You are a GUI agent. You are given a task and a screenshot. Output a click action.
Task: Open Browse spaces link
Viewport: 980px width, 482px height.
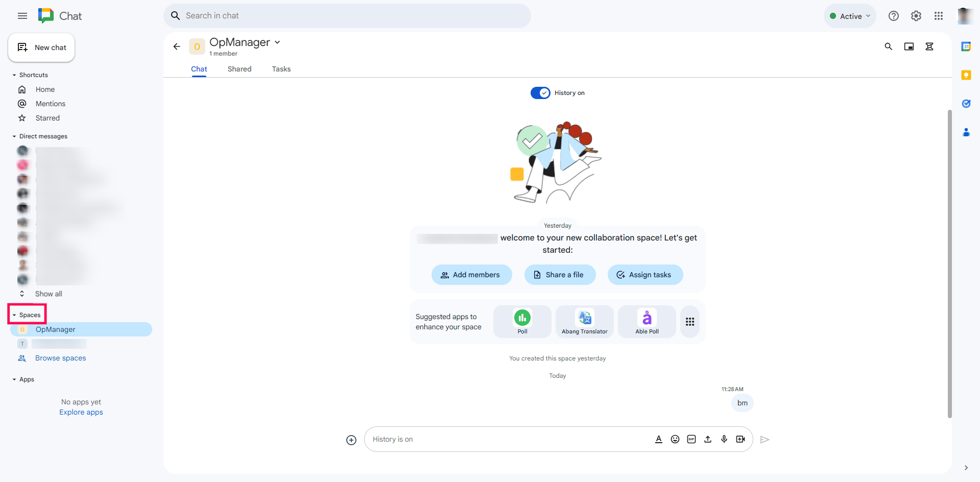click(60, 358)
